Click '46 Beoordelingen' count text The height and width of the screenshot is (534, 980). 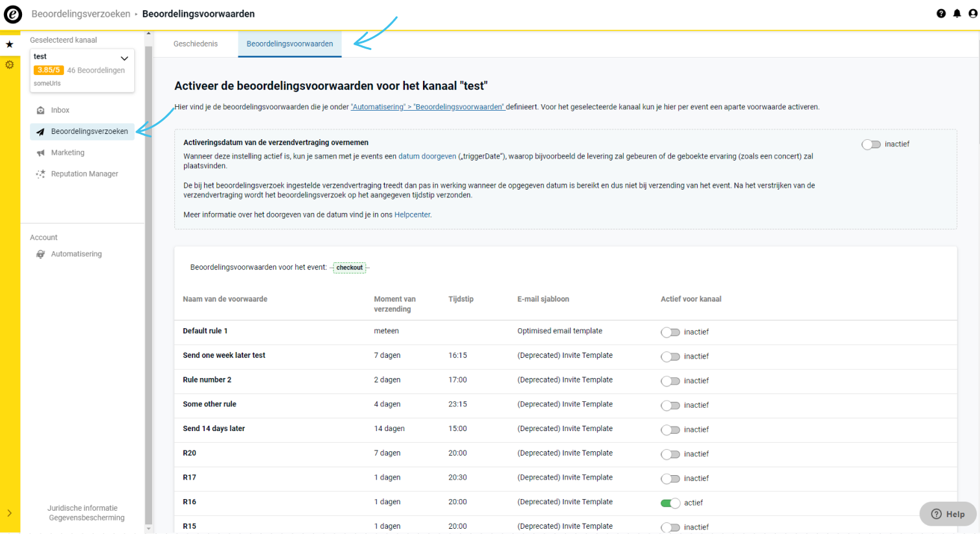(96, 71)
